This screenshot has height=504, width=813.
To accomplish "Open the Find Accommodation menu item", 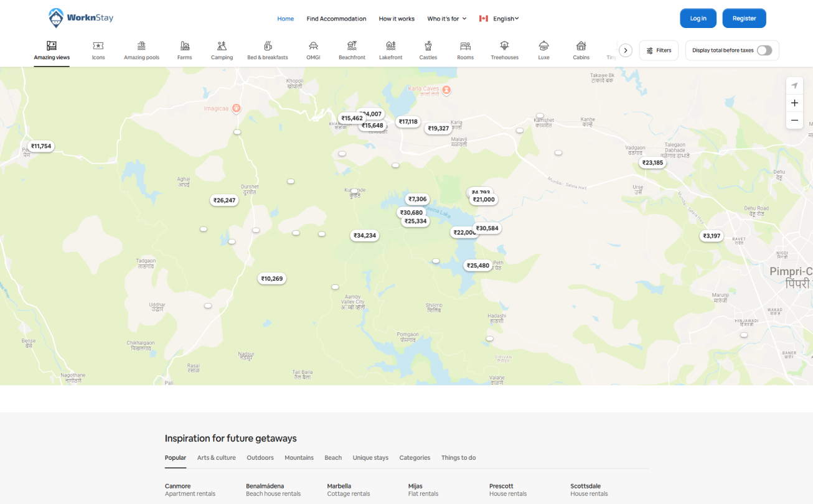I will tap(336, 19).
